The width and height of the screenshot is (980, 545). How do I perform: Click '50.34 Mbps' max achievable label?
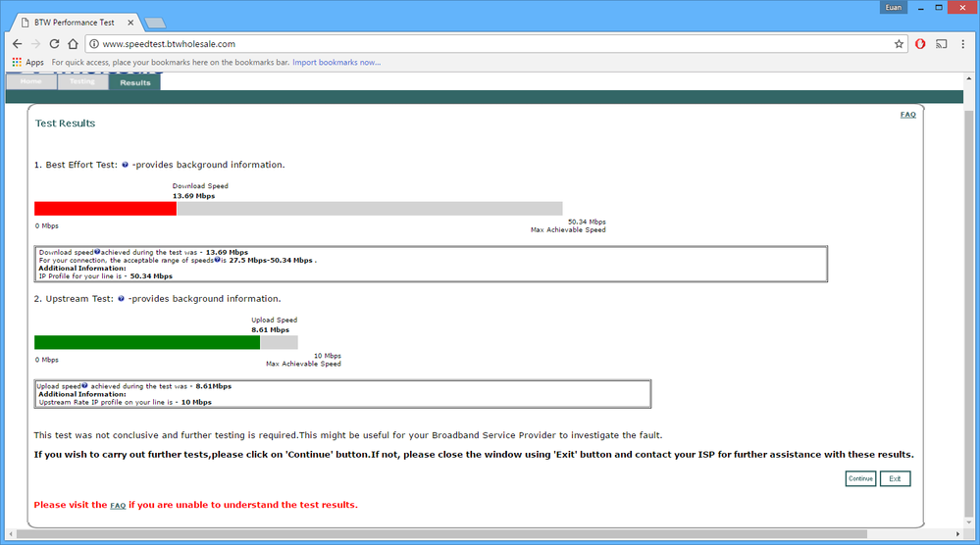coord(587,222)
